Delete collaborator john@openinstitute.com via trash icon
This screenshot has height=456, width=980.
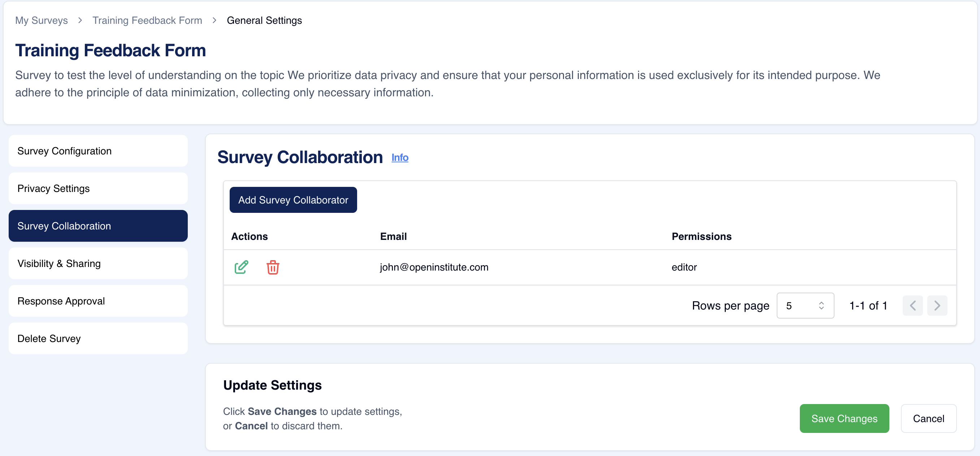(273, 267)
